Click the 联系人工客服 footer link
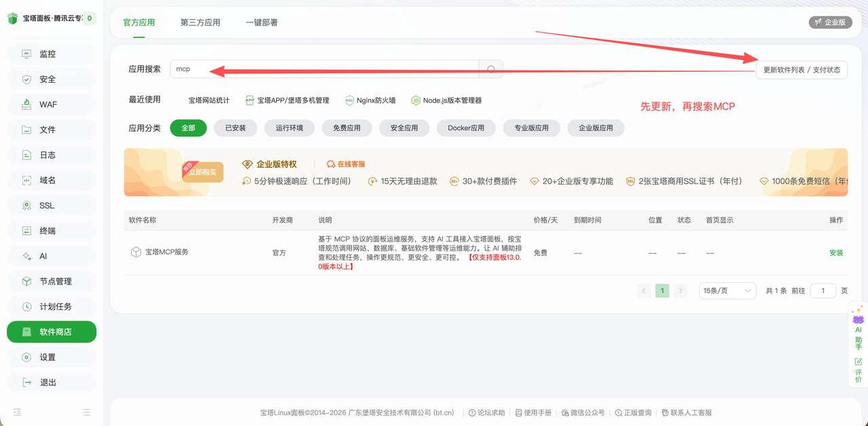This screenshot has width=868, height=426. 686,412
